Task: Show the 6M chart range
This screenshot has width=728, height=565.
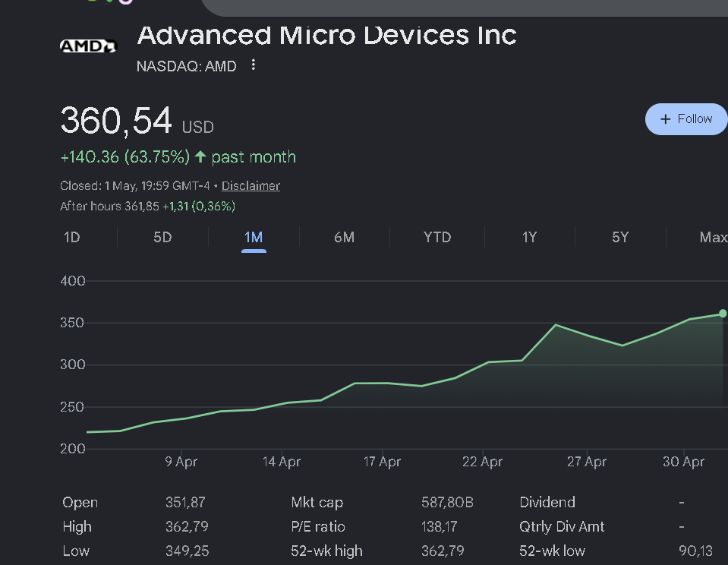Action: pyautogui.click(x=344, y=238)
